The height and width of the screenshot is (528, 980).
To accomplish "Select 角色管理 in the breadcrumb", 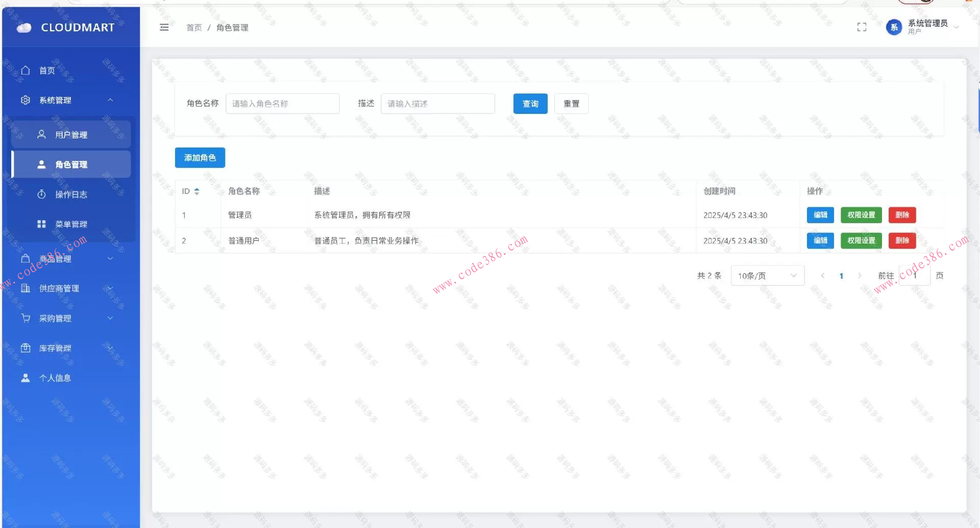I will point(232,28).
